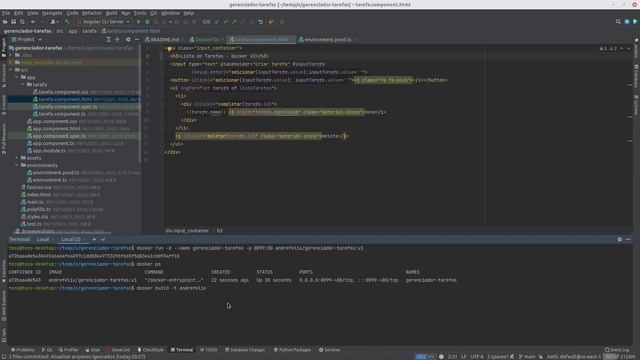The width and height of the screenshot is (640, 360).
Task: Click Git update project arrow icon
Action: click(217, 22)
